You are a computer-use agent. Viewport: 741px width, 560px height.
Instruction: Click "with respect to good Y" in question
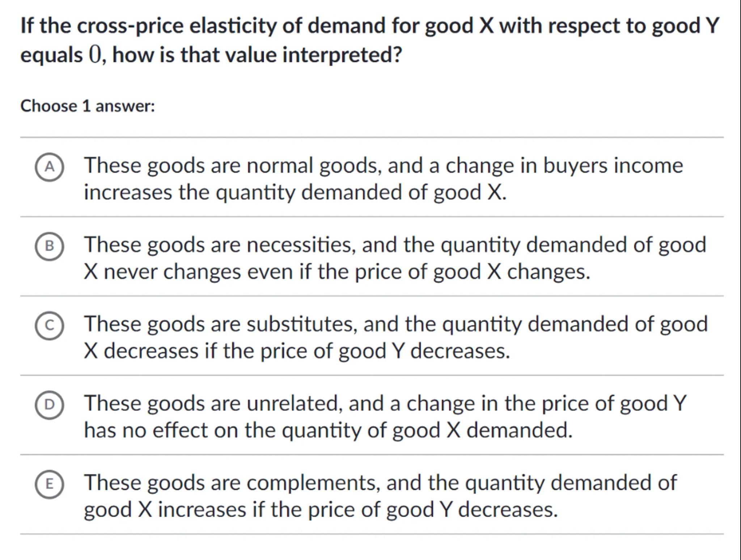[609, 26]
